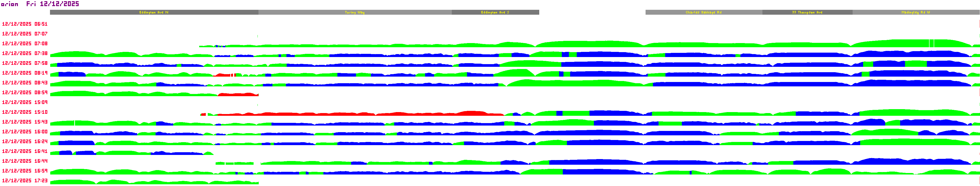Click the 12/12/2025 16:44 timestamp
This screenshot has width=980, height=186.
pos(25,161)
